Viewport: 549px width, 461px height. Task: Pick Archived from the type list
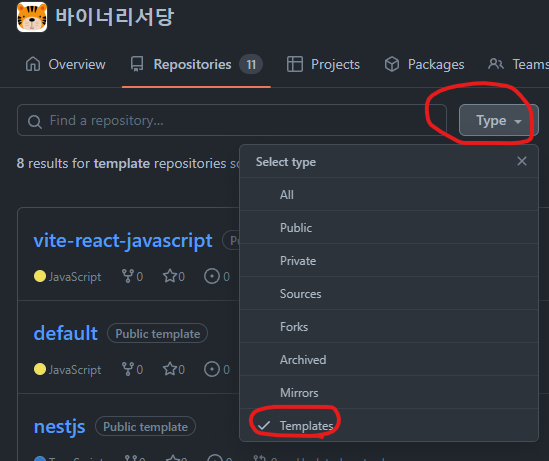[x=389, y=359]
